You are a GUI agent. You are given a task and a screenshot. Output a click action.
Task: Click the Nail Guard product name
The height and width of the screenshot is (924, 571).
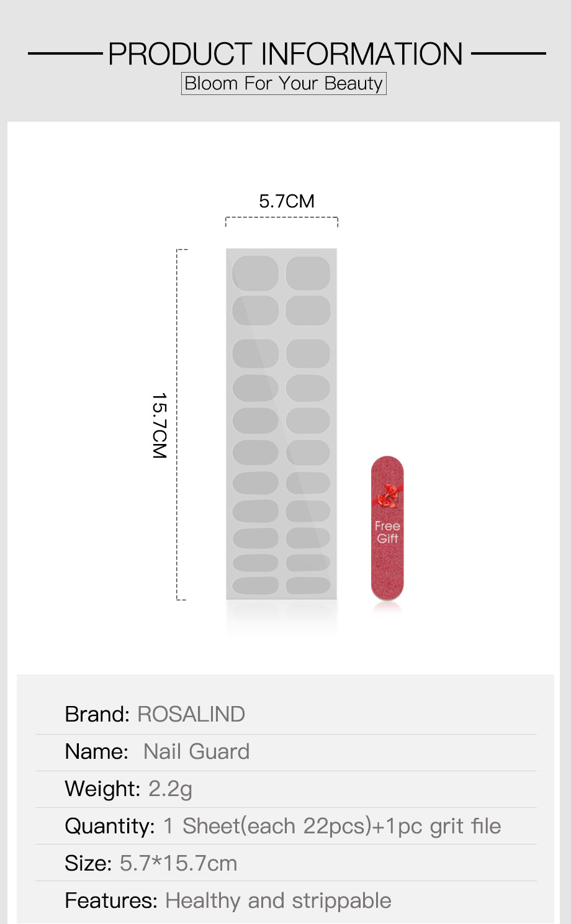click(196, 751)
